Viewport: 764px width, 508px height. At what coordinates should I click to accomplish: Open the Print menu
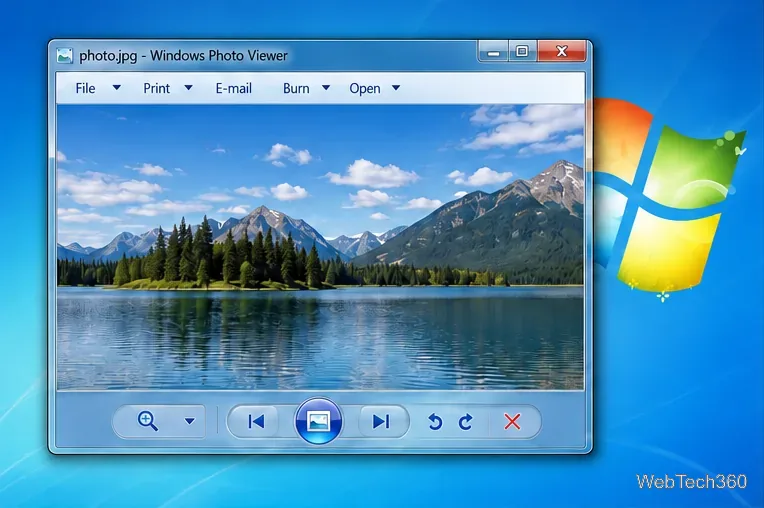click(x=156, y=88)
